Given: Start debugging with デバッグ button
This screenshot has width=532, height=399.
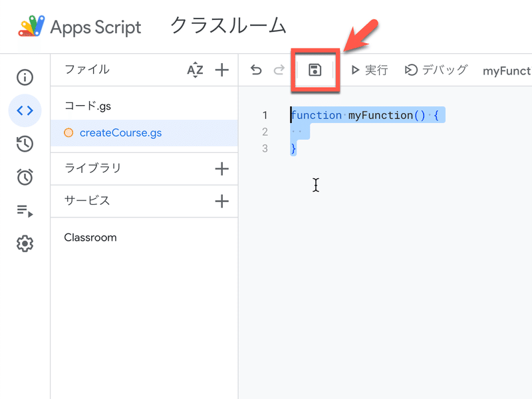Looking at the screenshot, I should [x=436, y=70].
